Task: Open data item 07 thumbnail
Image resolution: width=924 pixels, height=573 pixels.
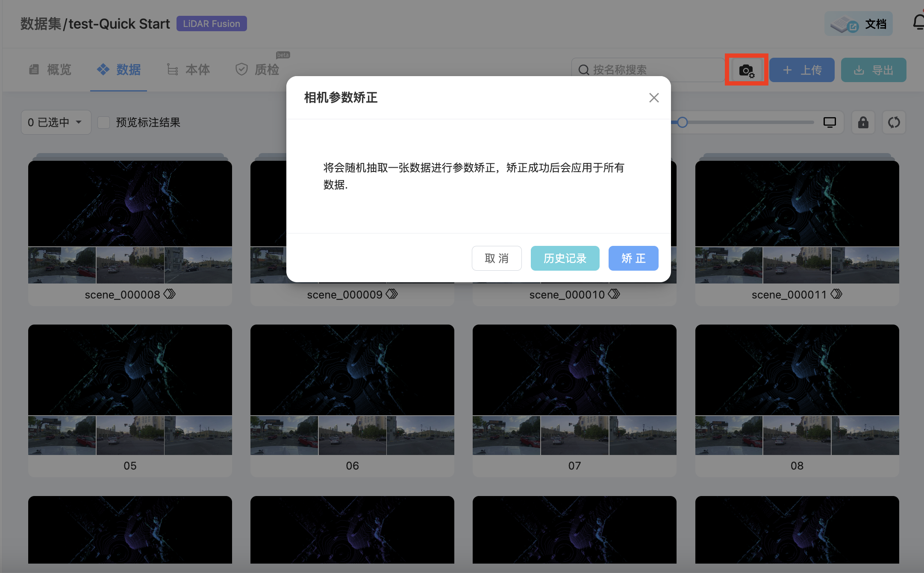Action: pyautogui.click(x=574, y=390)
